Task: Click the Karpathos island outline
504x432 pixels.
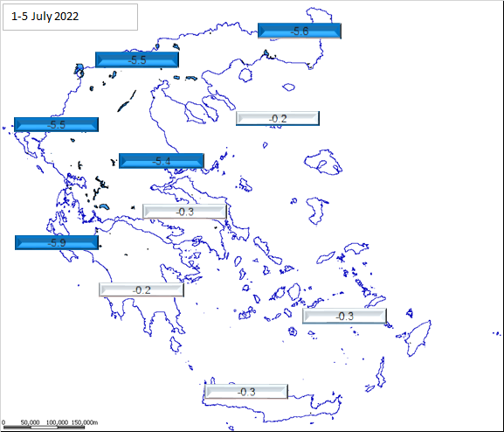Action: click(x=381, y=372)
